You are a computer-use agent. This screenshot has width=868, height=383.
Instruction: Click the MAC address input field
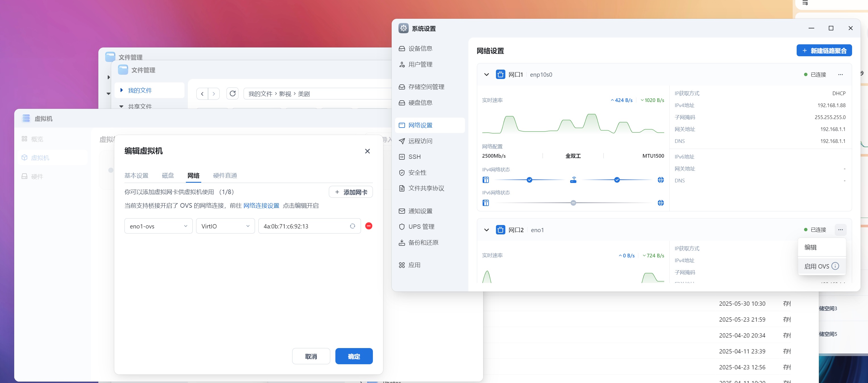303,226
